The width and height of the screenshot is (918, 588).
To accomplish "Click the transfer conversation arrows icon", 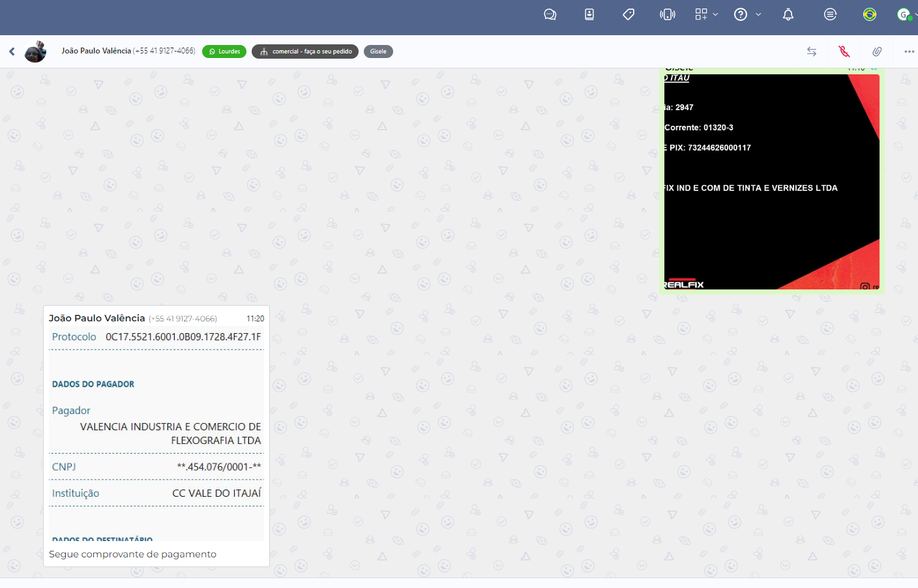I will click(812, 51).
